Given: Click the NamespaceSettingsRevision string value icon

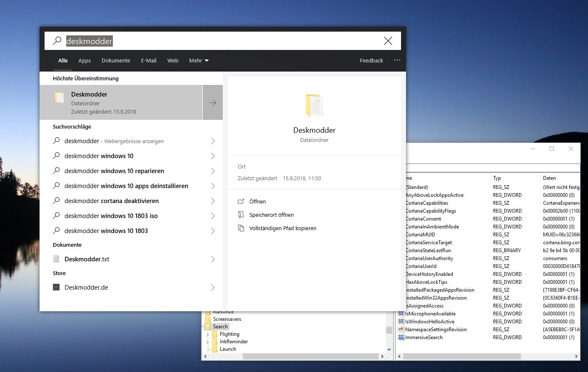Looking at the screenshot, I should tap(401, 330).
